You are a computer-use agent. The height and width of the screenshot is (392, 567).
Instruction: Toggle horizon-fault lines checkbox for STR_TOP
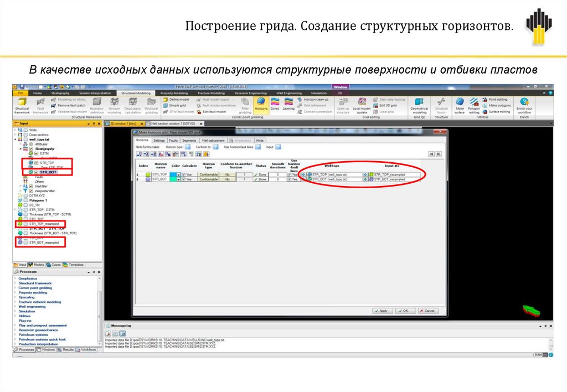point(289,174)
